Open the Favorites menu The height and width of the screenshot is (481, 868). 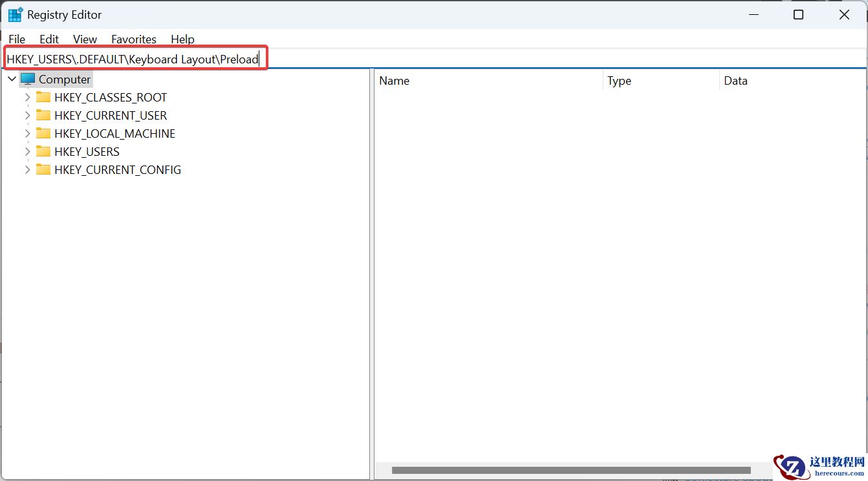pos(134,39)
